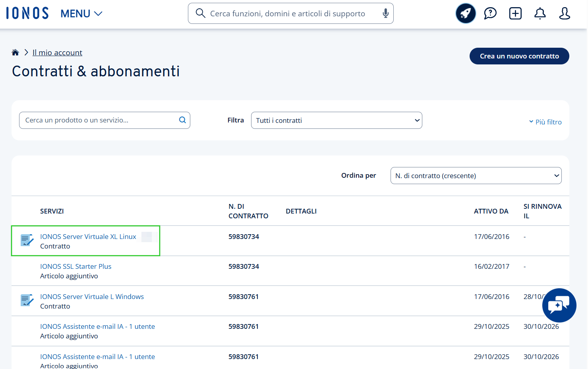Focus the Cerca un prodotto o un servizio field

click(104, 120)
